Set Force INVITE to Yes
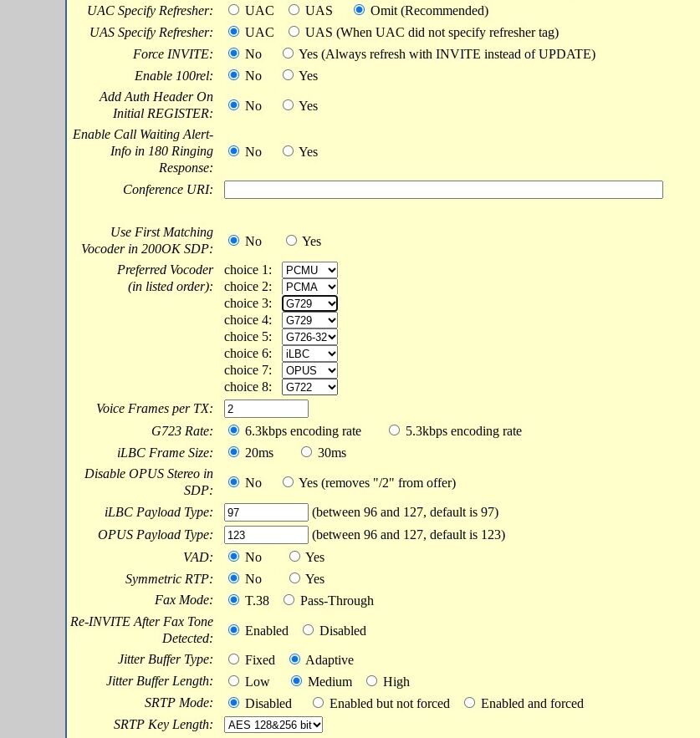Image resolution: width=700 pixels, height=738 pixels. tap(288, 53)
